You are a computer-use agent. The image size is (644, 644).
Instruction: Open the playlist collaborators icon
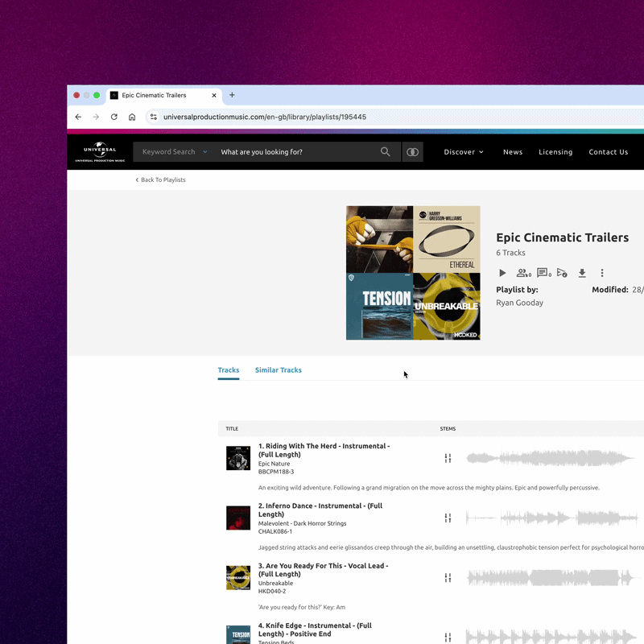pos(523,273)
